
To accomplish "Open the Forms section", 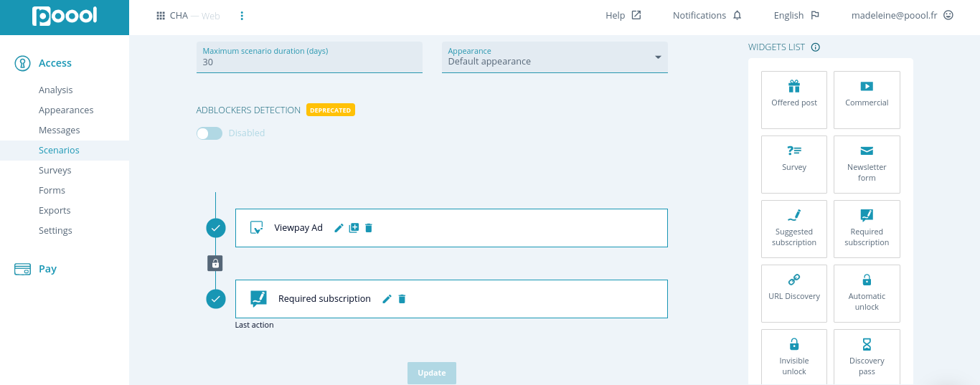I will [x=52, y=191].
